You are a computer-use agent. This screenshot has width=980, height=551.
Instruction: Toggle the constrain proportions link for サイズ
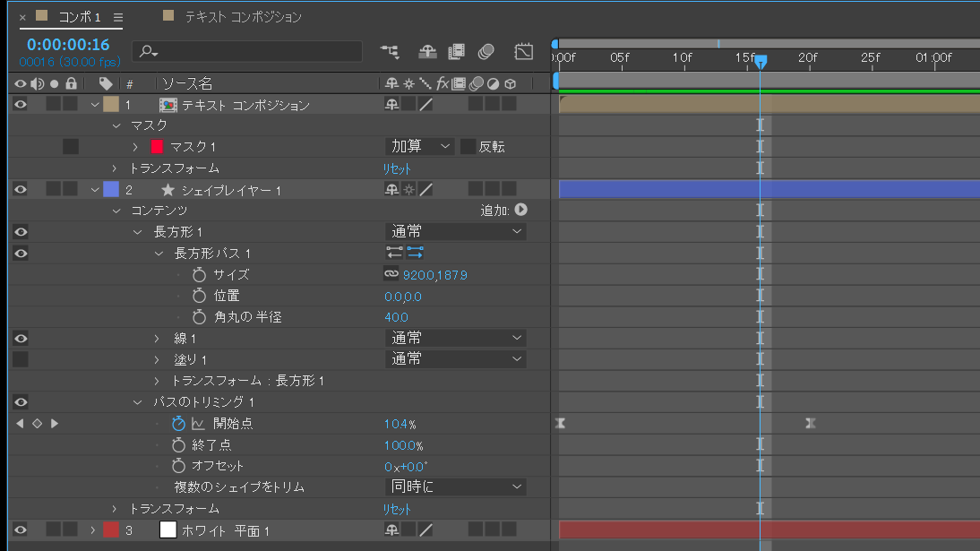tap(391, 275)
